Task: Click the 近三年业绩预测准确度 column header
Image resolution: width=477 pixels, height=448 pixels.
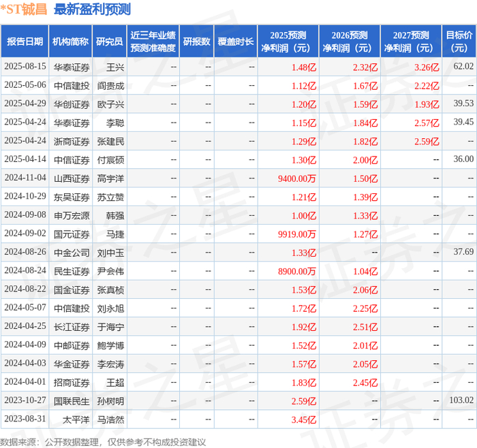Action: (153, 42)
